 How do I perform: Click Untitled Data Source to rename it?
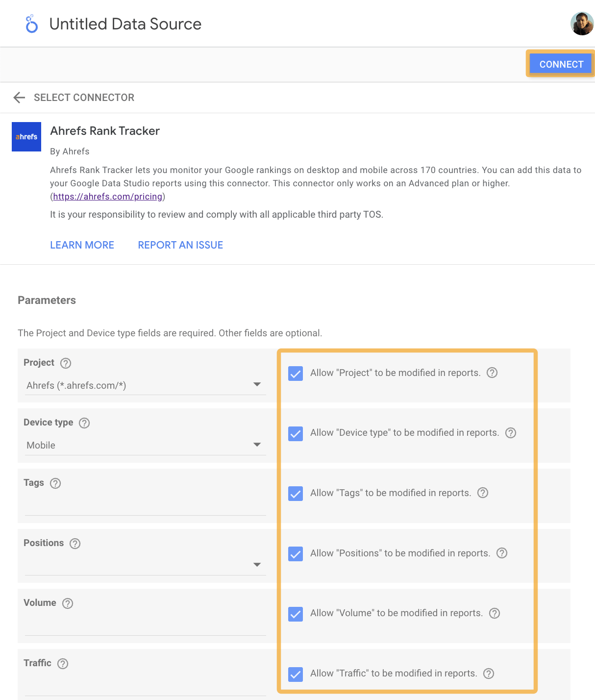[125, 24]
